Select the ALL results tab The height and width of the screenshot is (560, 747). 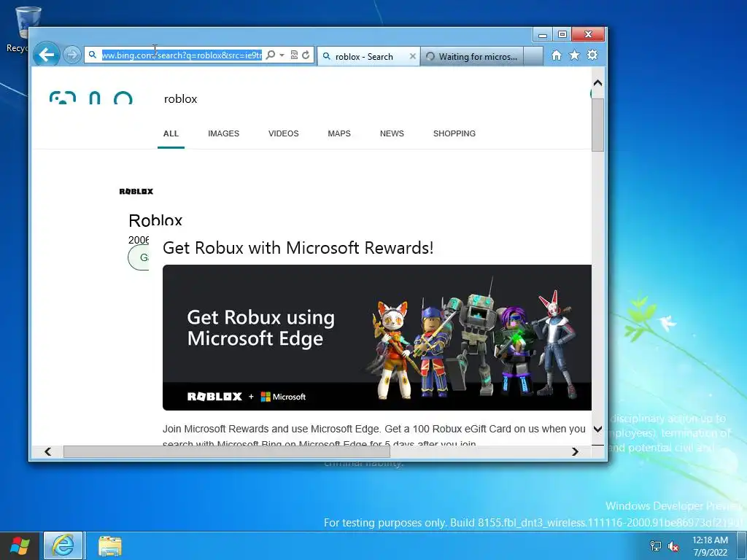171,134
